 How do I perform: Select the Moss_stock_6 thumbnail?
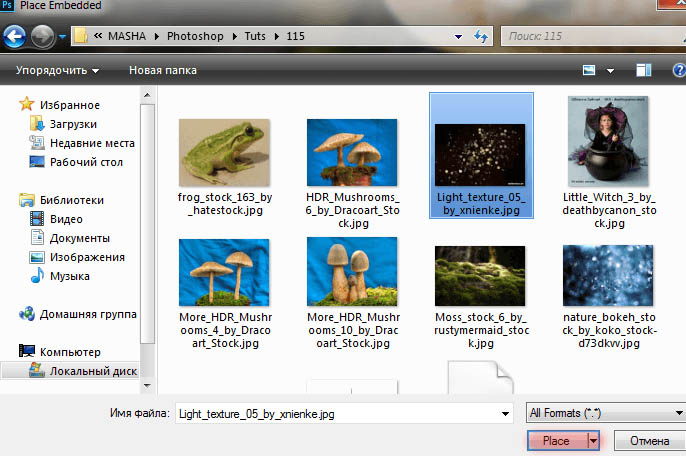480,276
